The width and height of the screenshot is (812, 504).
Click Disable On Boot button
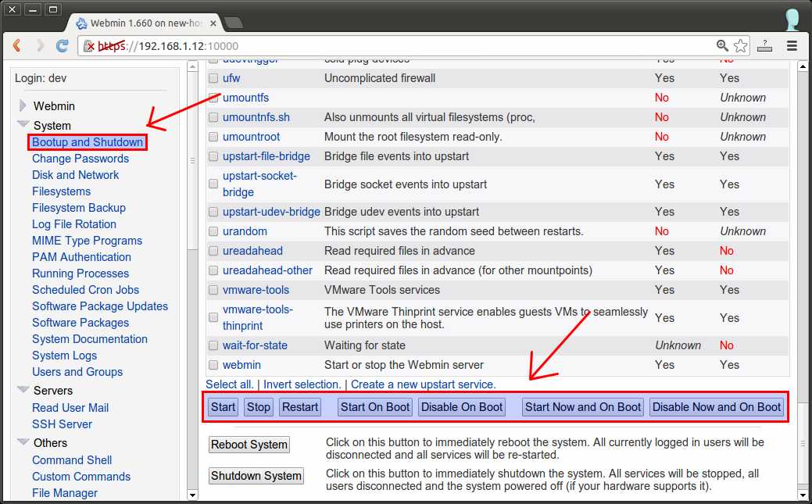pos(461,407)
